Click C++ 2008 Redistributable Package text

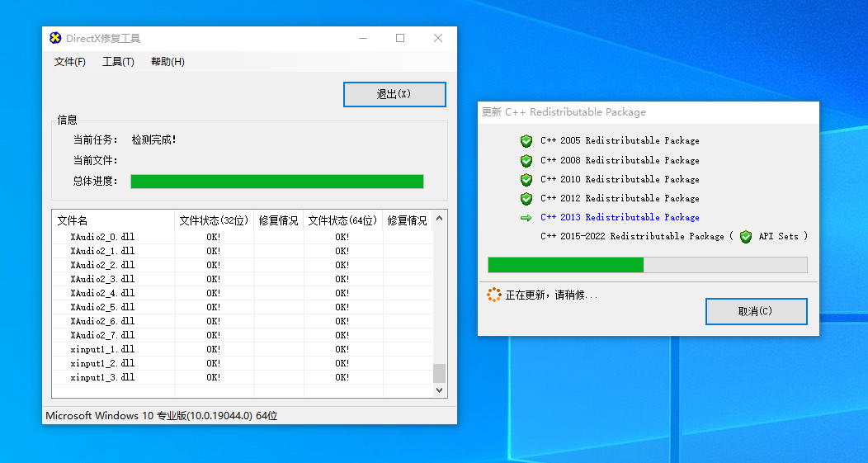point(620,160)
